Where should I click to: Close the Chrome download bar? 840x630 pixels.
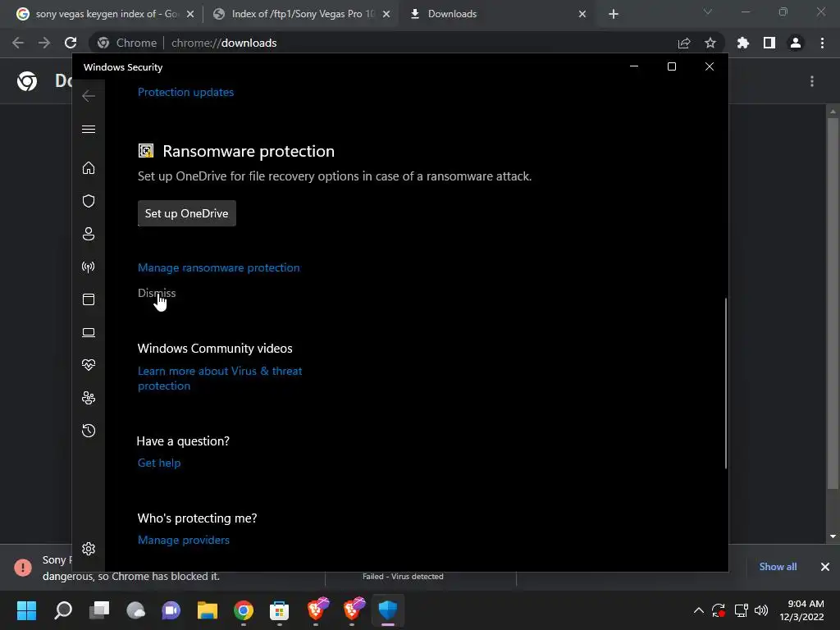click(x=825, y=567)
